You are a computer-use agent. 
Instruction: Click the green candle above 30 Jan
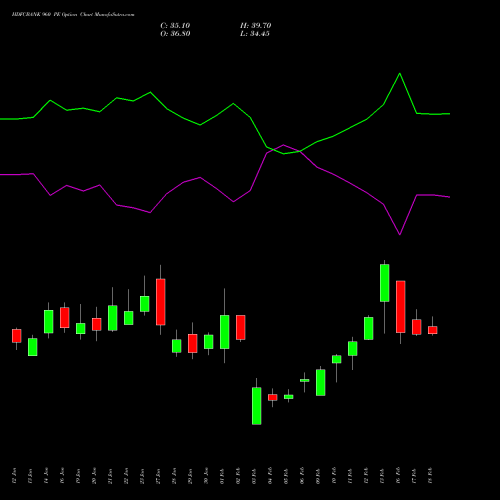click(209, 342)
